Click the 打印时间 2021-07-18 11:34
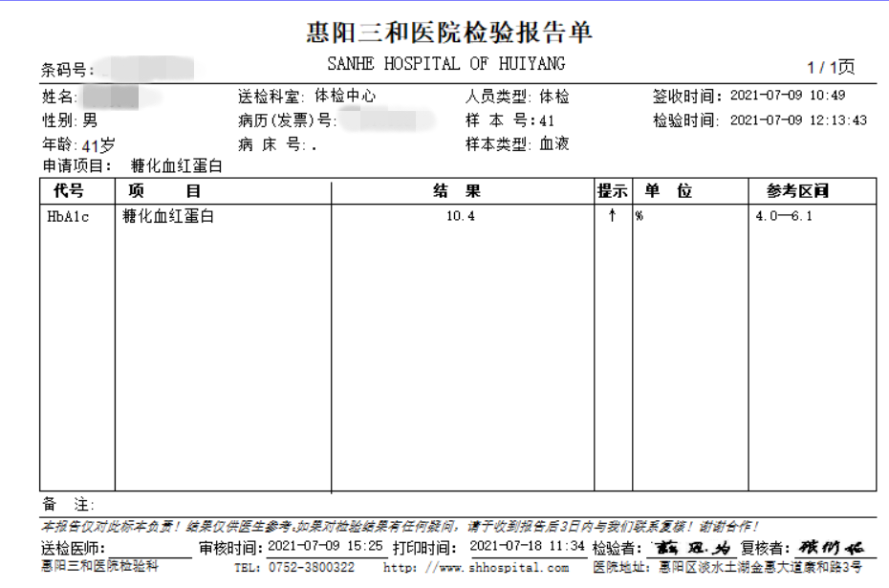Image resolution: width=889 pixels, height=588 pixels. [488, 547]
